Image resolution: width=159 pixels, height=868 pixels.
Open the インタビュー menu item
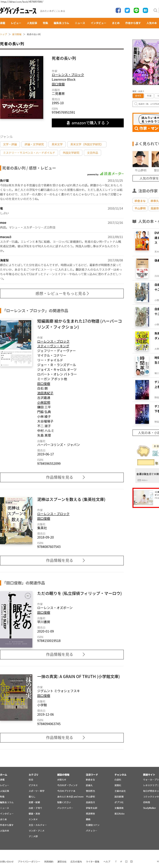[x=99, y=23]
